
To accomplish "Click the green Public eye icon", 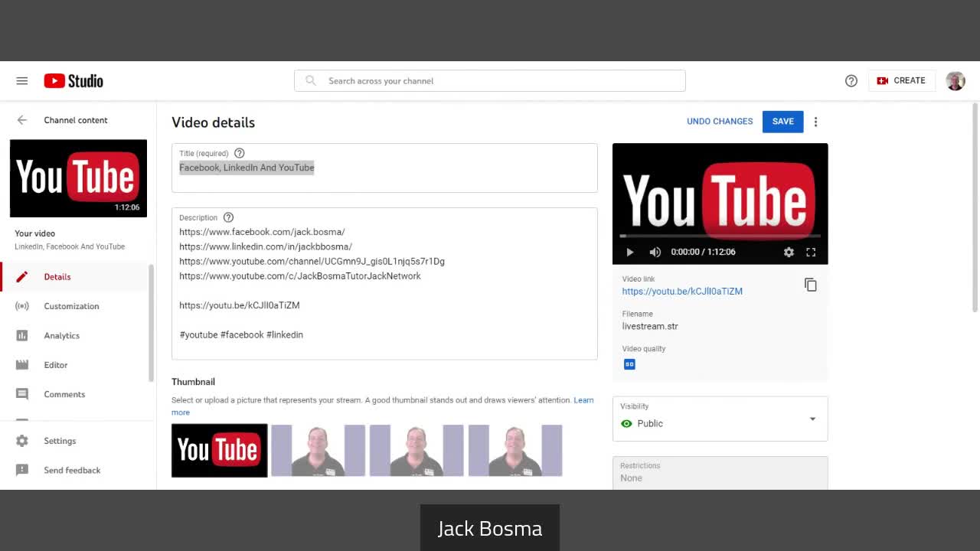I will (627, 423).
